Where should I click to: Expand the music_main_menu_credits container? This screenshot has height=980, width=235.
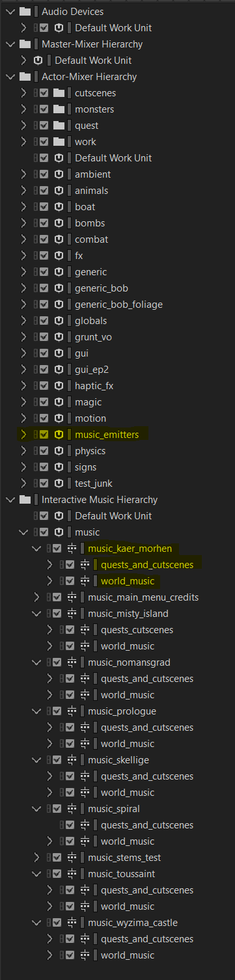point(36,597)
